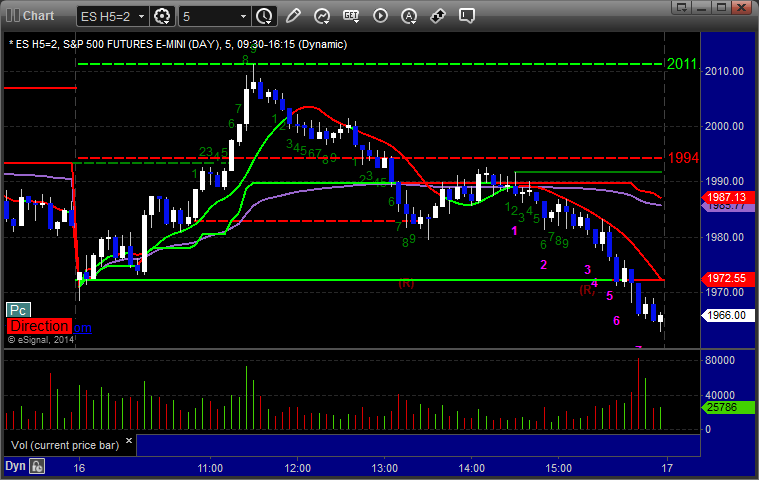
Task: Open the symbol settings gear menu
Action: 162,16
